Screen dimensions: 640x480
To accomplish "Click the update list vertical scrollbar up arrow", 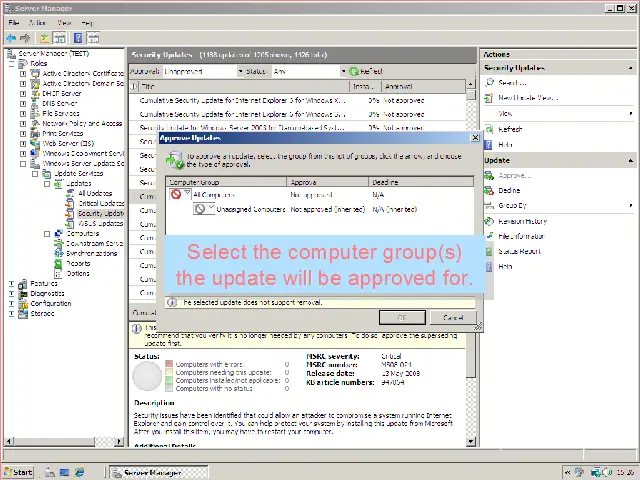I will click(x=471, y=84).
